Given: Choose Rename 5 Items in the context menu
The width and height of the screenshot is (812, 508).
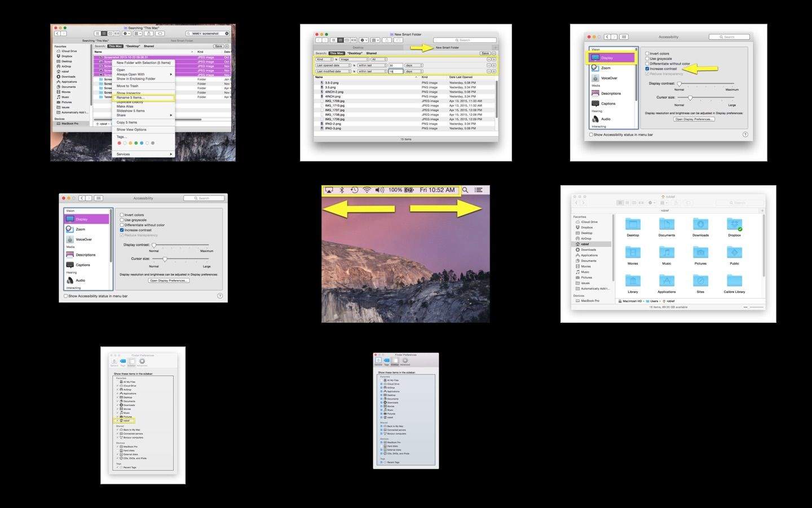Looking at the screenshot, I should pyautogui.click(x=130, y=98).
